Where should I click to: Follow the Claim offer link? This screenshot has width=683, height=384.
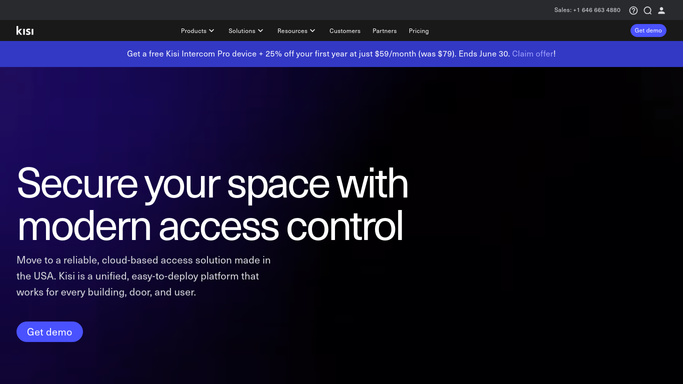point(532,54)
